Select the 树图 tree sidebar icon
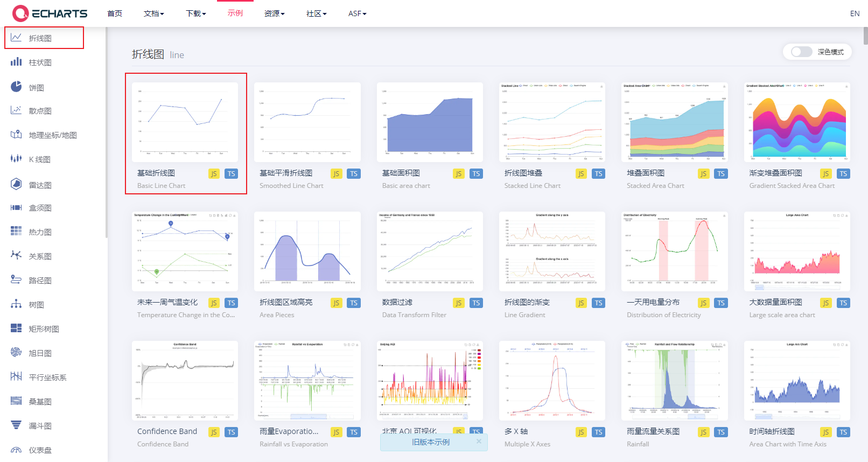The width and height of the screenshot is (868, 462). (x=16, y=304)
